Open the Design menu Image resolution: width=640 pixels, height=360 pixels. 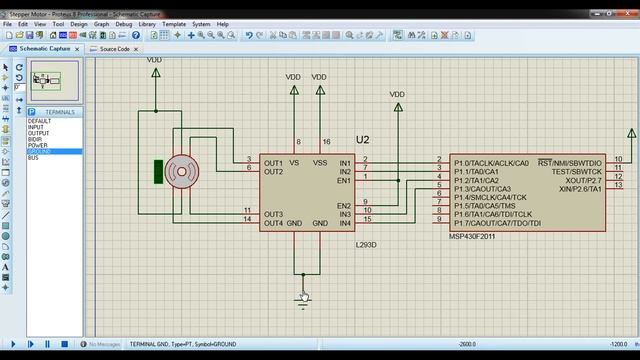(79, 24)
